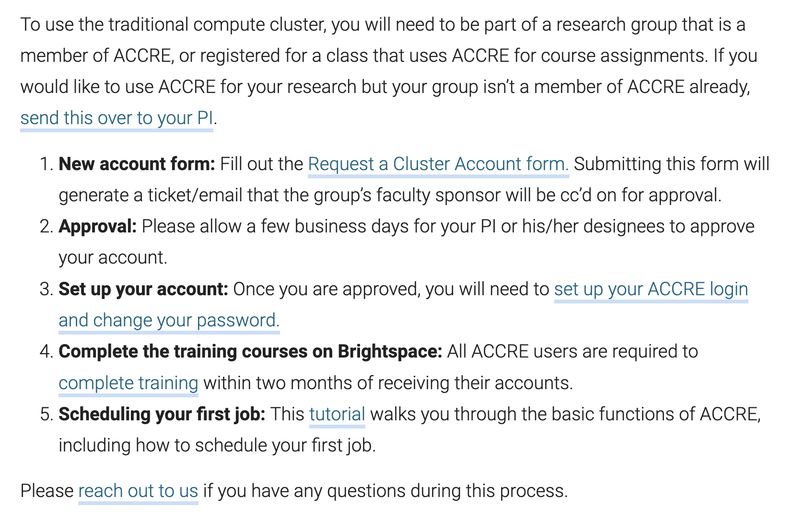This screenshot has height=532, width=792.
Task: Click the bold "New account form:" heading
Action: coord(137,164)
